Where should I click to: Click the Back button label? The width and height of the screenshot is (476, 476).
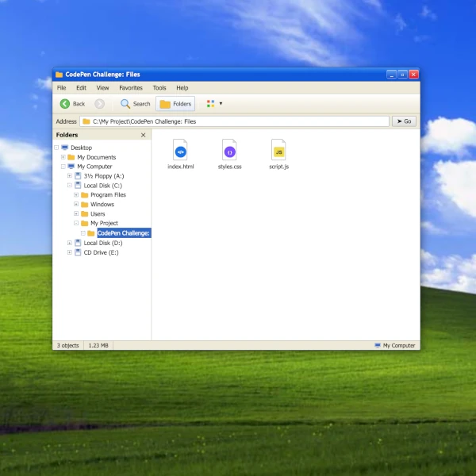79,104
